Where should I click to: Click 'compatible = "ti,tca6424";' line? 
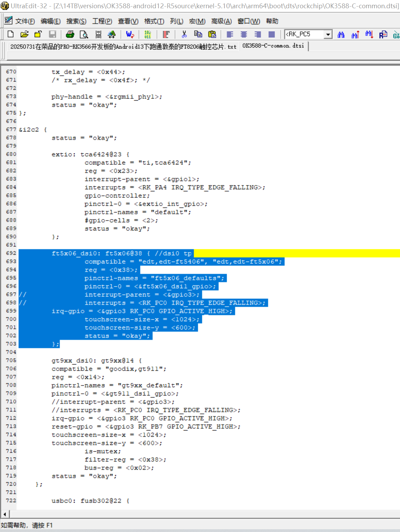pyautogui.click(x=138, y=163)
